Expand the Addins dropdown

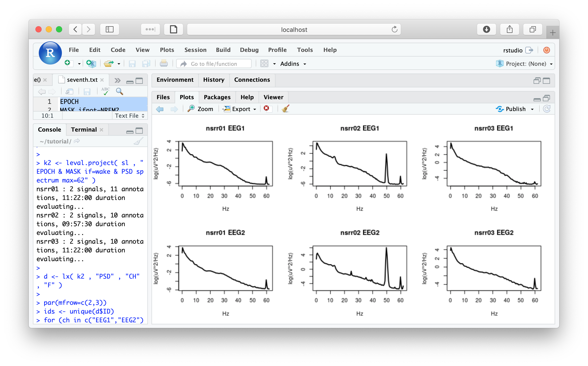pos(293,64)
